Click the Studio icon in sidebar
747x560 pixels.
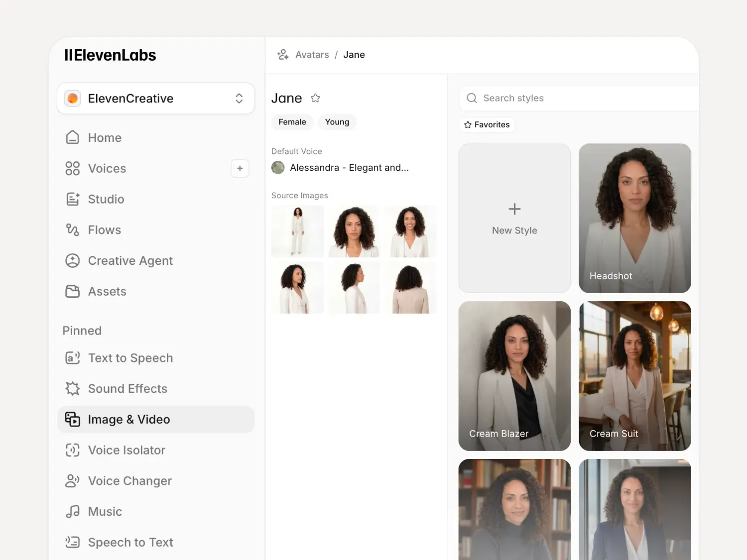click(x=73, y=199)
